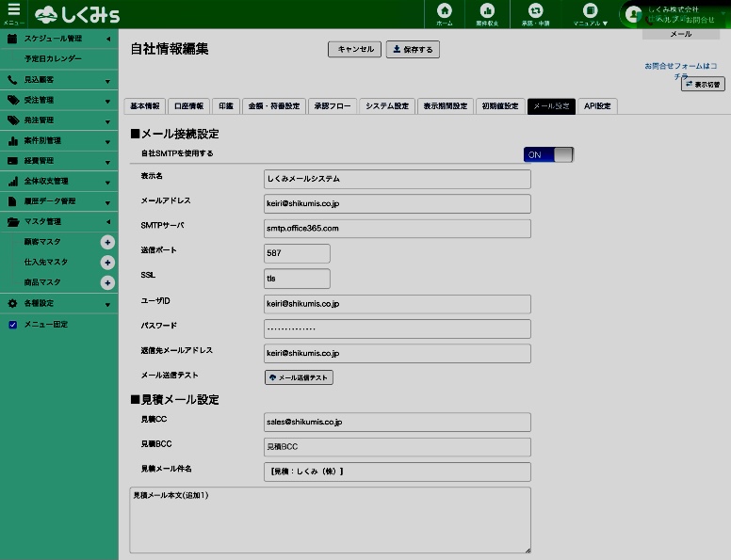Click the 各種設定 gear icon
This screenshot has width=731, height=560.
pos(12,303)
